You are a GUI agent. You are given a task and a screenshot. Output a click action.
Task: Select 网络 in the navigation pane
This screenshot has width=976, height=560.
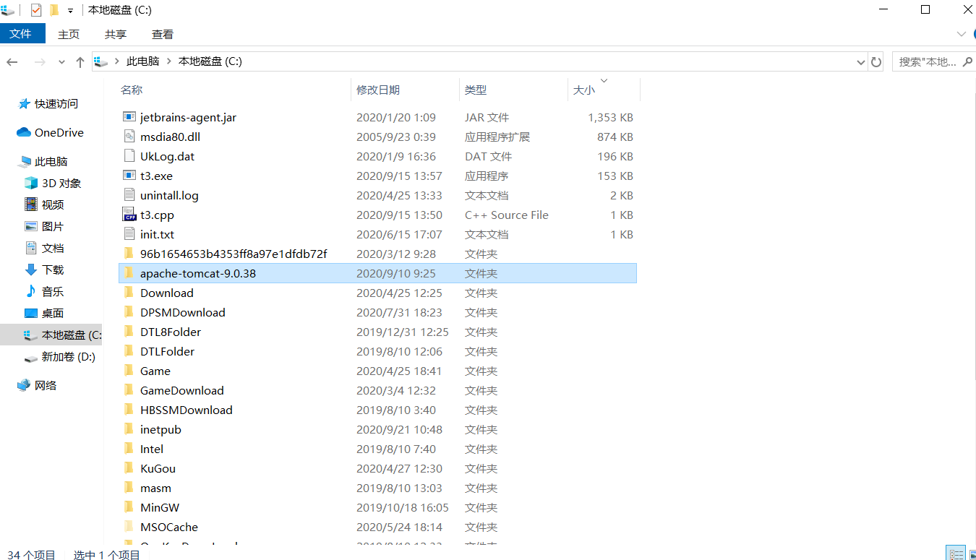point(46,386)
